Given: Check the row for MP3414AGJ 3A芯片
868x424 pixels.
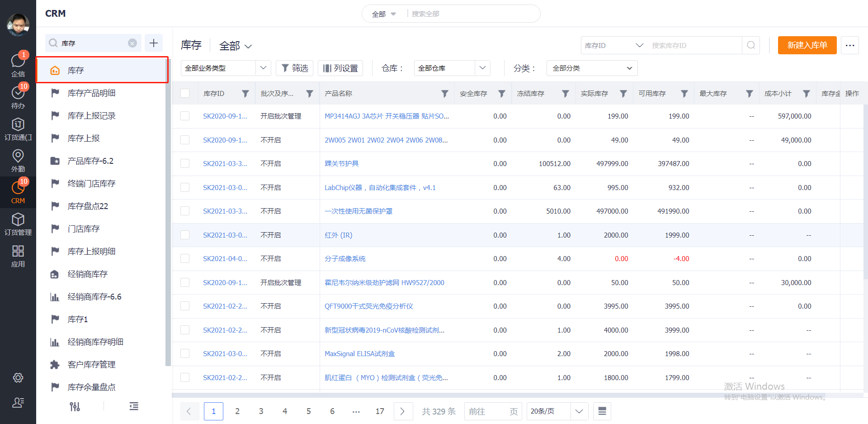Looking at the screenshot, I should pos(185,116).
